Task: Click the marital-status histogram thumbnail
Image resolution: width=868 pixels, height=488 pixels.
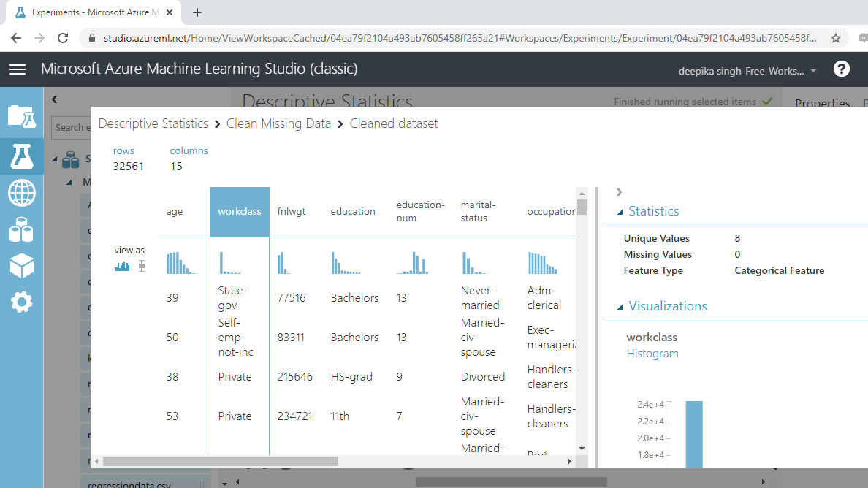Action: (474, 263)
